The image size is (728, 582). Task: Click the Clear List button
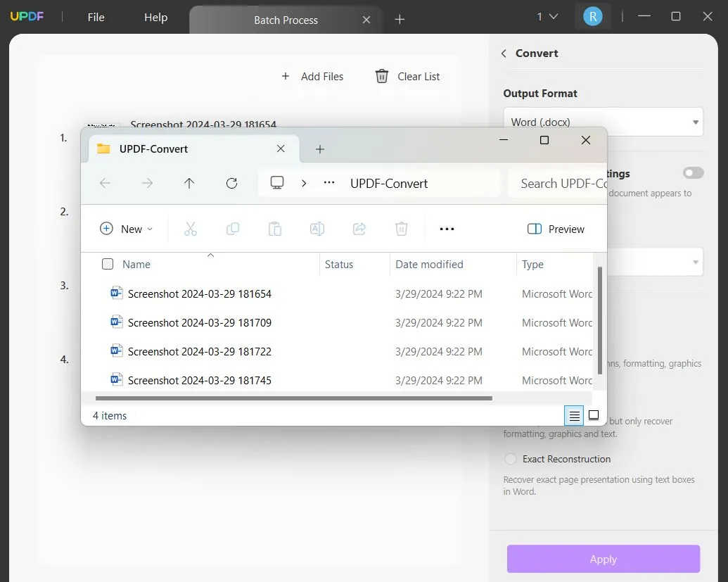point(407,76)
